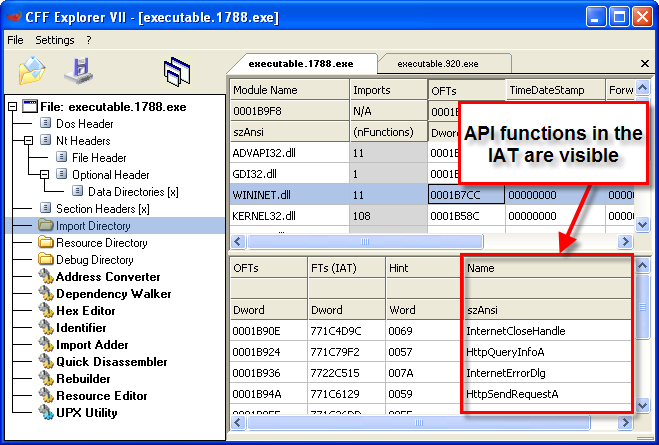659x445 pixels.
Task: Click the TimeDateStamp column header
Action: (x=548, y=90)
